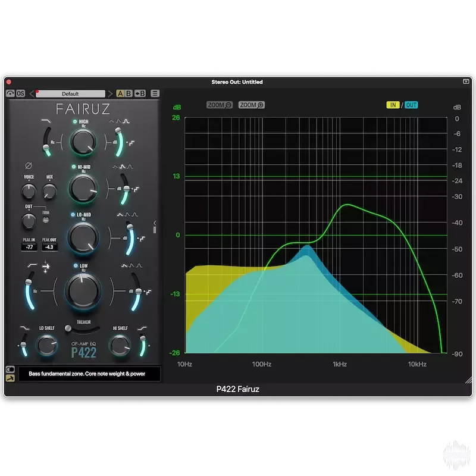Select medium bell shape for LO-MID band

tap(127, 215)
